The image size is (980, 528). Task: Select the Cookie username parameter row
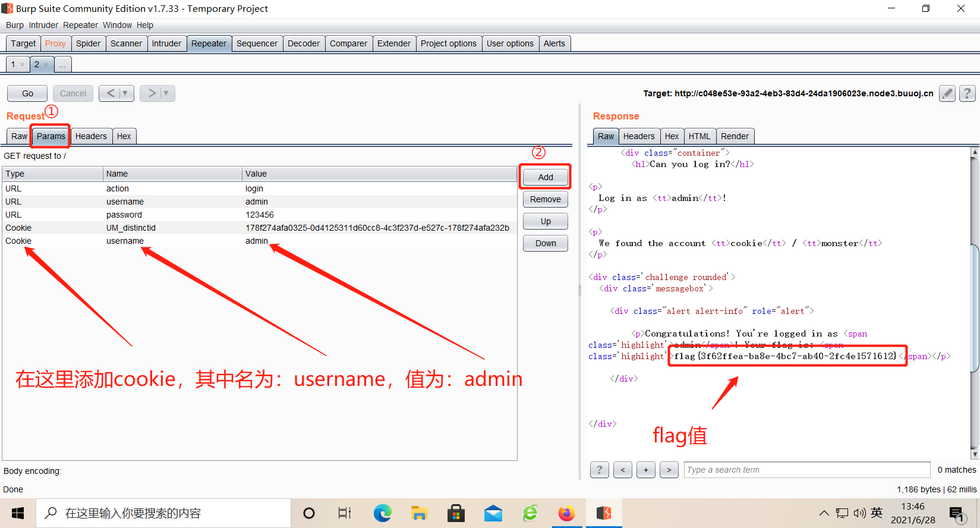pos(259,241)
